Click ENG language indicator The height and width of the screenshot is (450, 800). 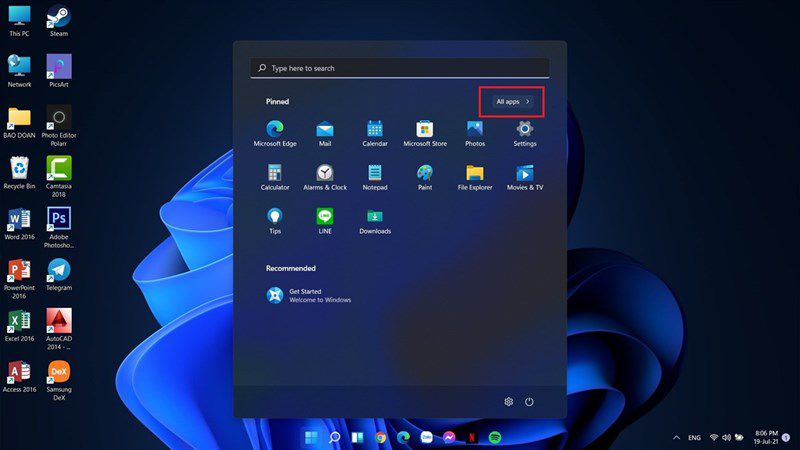coord(694,438)
